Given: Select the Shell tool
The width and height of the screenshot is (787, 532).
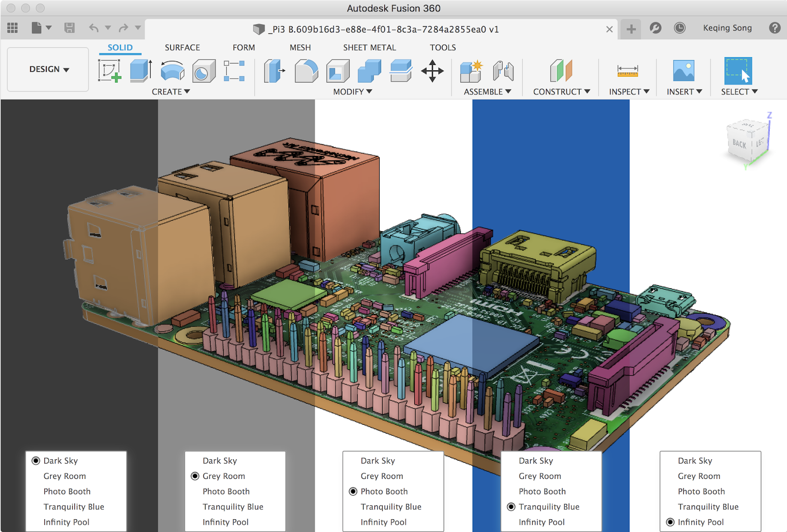Looking at the screenshot, I should pyautogui.click(x=338, y=71).
